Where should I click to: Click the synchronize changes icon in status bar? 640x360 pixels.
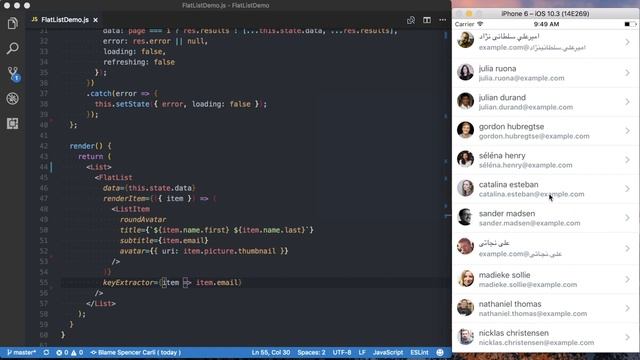(46, 352)
